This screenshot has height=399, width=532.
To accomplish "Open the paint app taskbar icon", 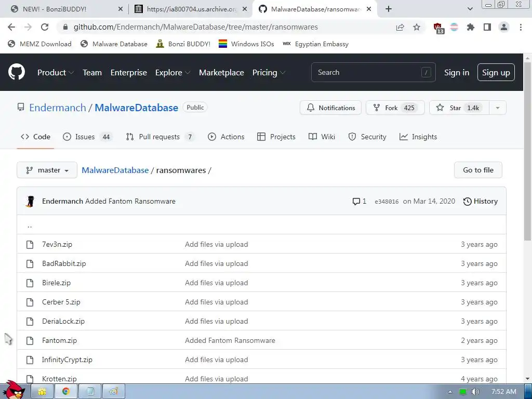I will [113, 392].
